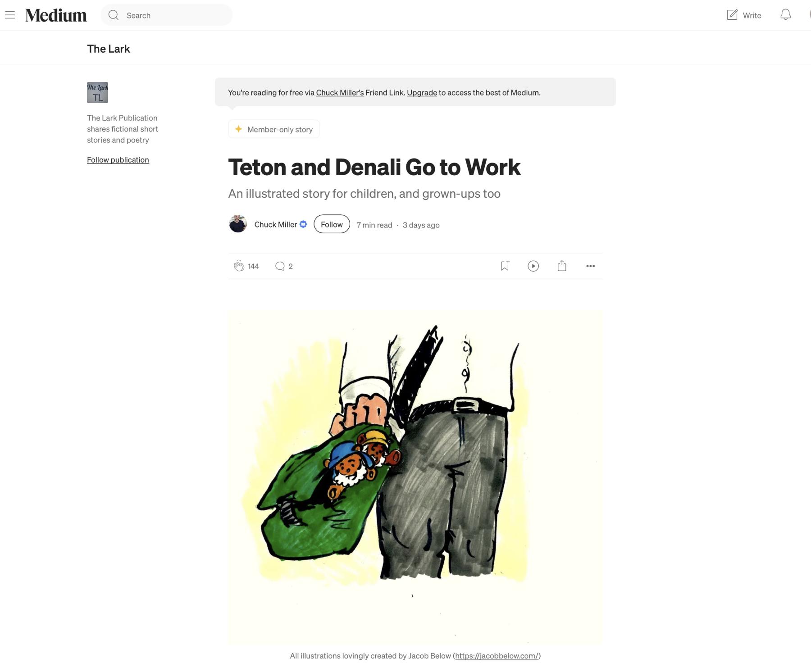Screen dimensions: 811x672
Task: Click the Follow publication link
Action: (118, 160)
